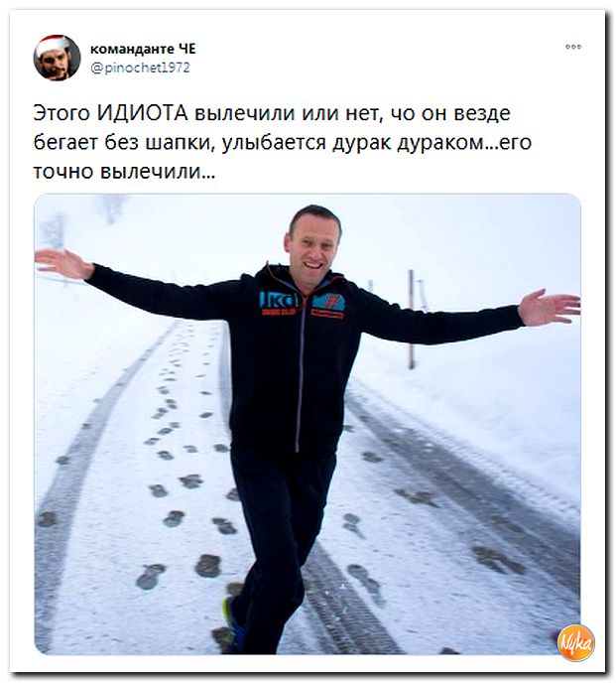Click the last line точно вылечили

[x=124, y=172]
